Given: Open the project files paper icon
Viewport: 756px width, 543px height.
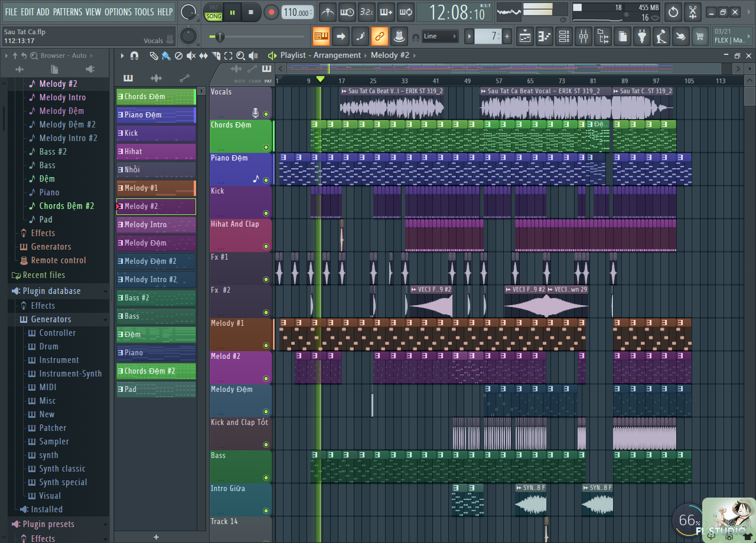Looking at the screenshot, I should click(623, 37).
